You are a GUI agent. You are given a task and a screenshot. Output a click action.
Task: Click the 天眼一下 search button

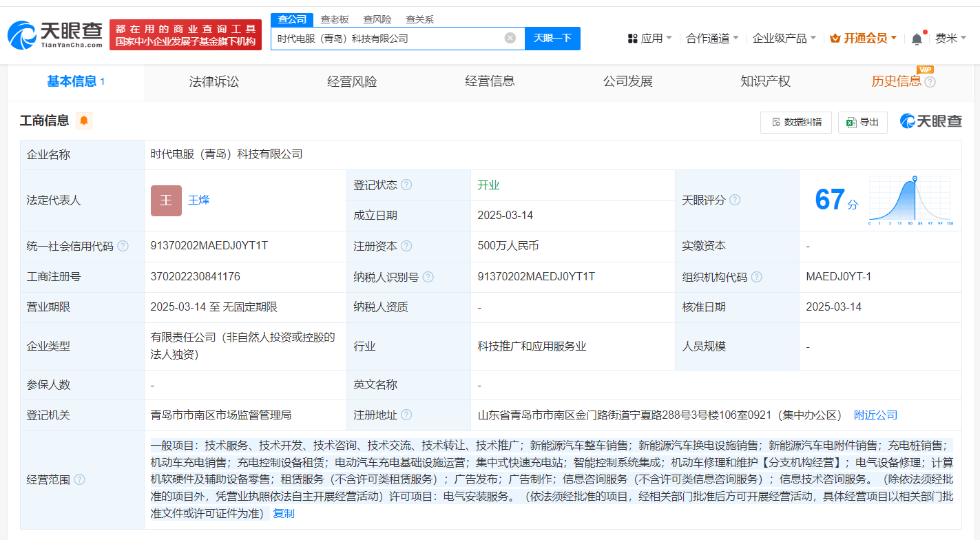[552, 38]
